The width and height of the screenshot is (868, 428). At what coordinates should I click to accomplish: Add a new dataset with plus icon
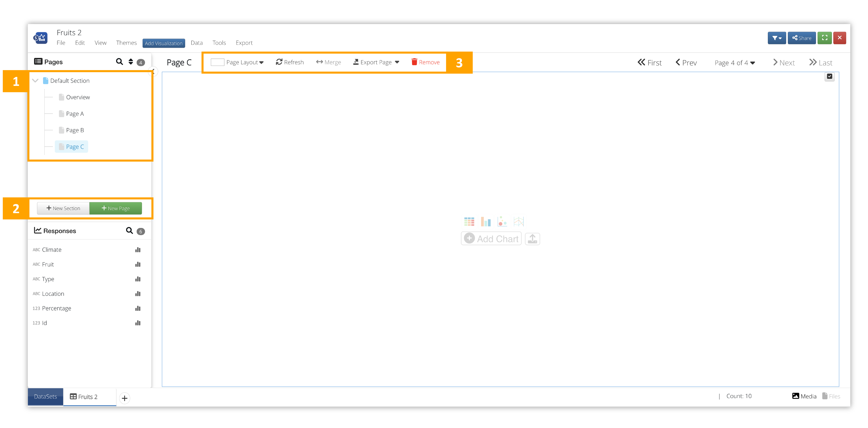125,398
